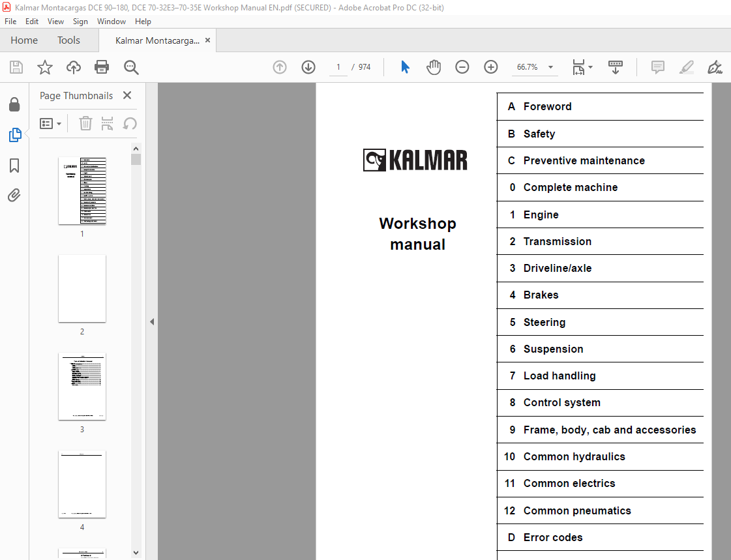This screenshot has height=560, width=731.
Task: Open the Help menu
Action: (x=143, y=22)
